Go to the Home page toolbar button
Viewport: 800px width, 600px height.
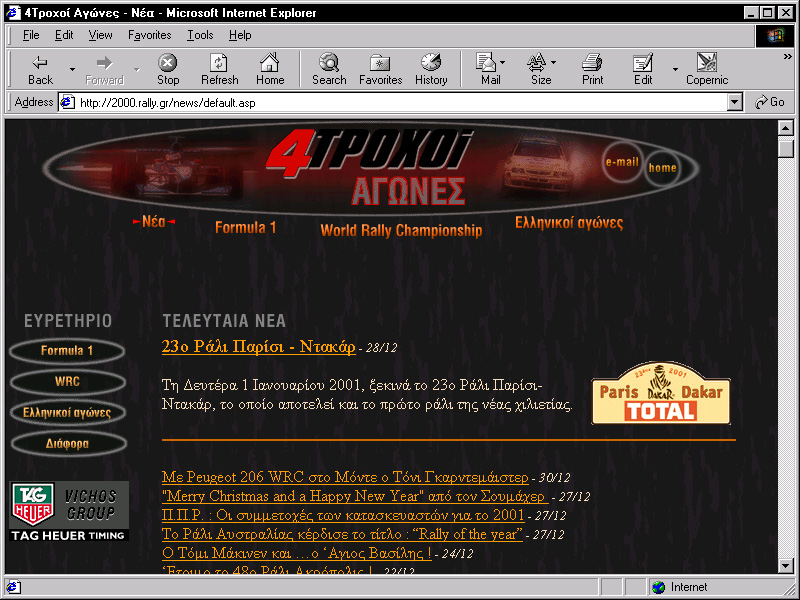click(270, 69)
